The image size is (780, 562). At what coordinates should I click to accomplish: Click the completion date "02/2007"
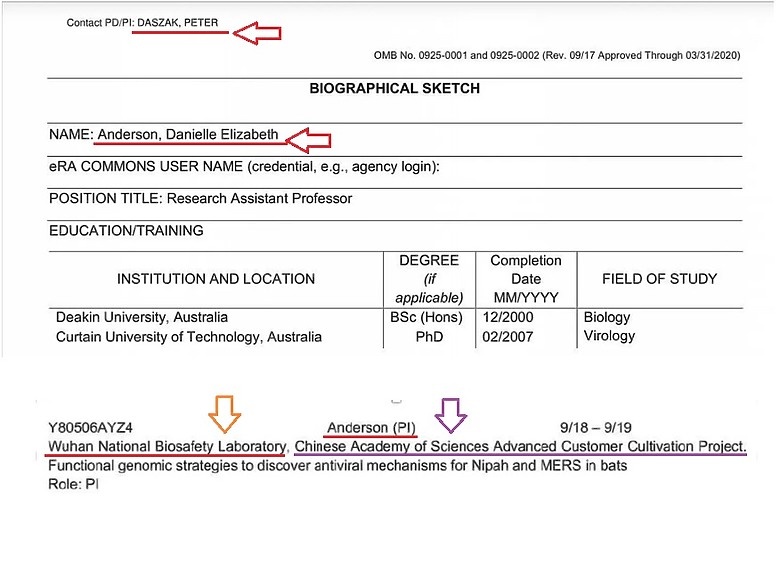click(x=508, y=337)
